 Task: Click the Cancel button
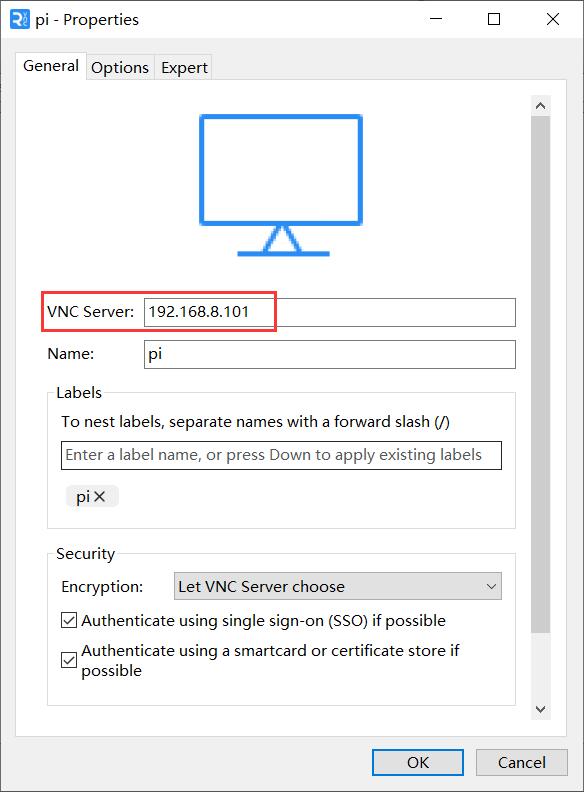coord(522,762)
